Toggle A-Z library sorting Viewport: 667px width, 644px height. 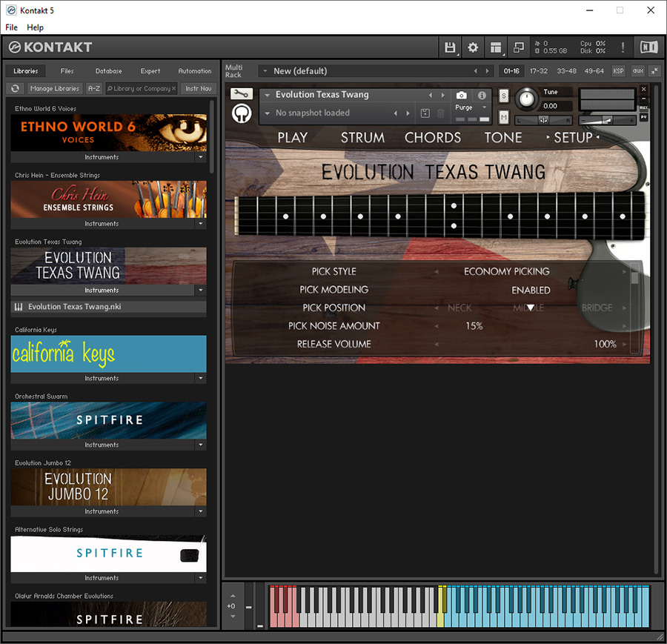coord(94,88)
